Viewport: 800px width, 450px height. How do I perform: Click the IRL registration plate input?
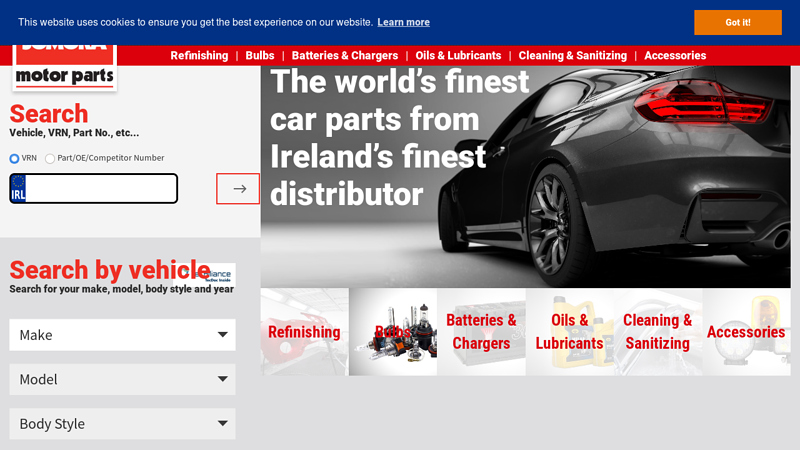pyautogui.click(x=93, y=188)
